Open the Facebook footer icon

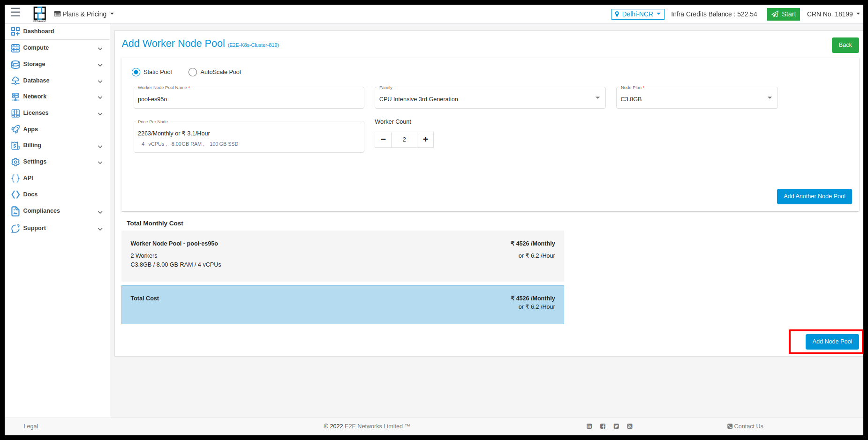pos(603,426)
